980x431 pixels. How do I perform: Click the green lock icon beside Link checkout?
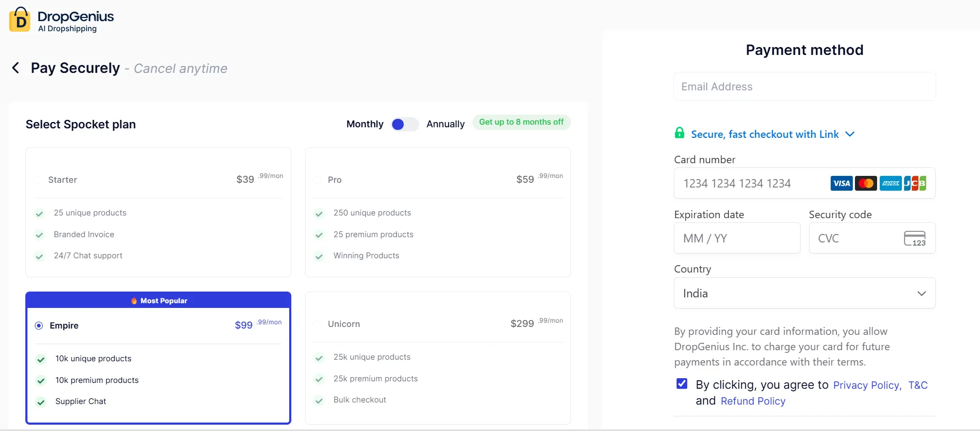point(680,133)
